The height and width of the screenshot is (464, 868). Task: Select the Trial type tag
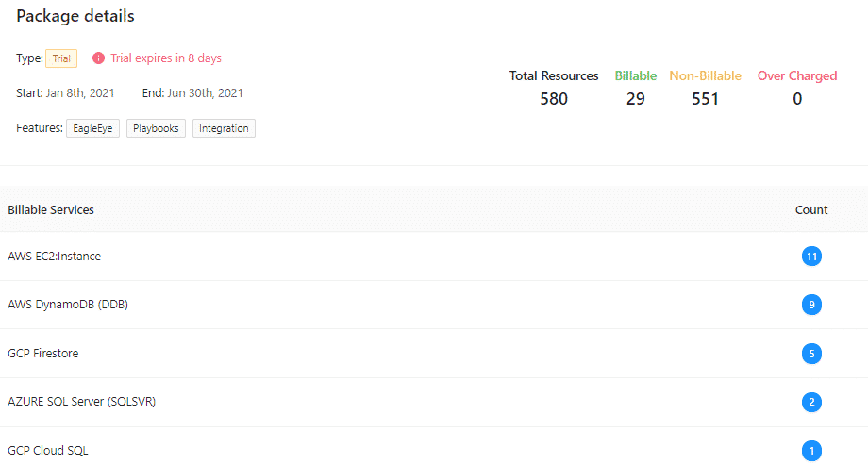(61, 58)
